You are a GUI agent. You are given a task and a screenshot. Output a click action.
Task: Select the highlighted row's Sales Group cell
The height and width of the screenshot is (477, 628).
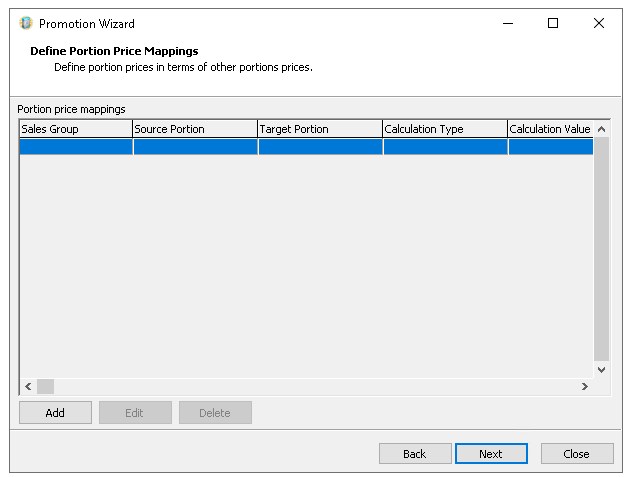coord(76,147)
